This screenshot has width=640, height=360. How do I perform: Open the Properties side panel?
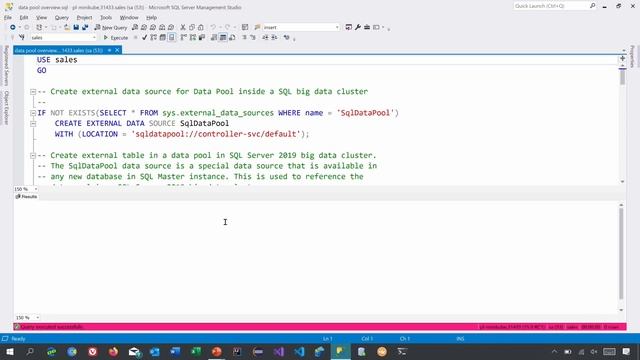(x=633, y=57)
